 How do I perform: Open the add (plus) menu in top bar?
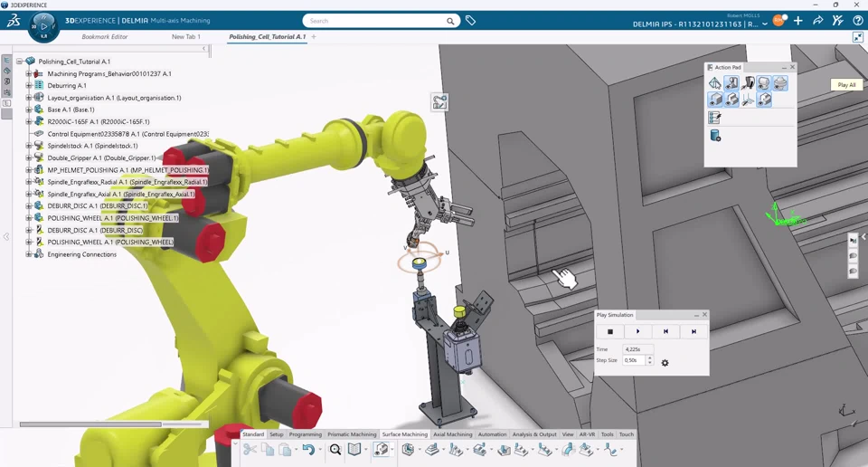pyautogui.click(x=798, y=21)
